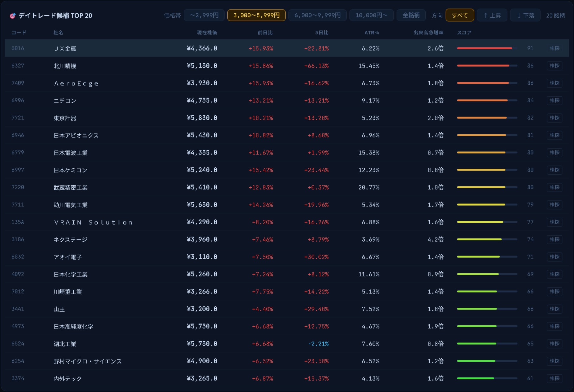
Task: Choose the 6,000～9,999円 price range
Action: (x=318, y=15)
